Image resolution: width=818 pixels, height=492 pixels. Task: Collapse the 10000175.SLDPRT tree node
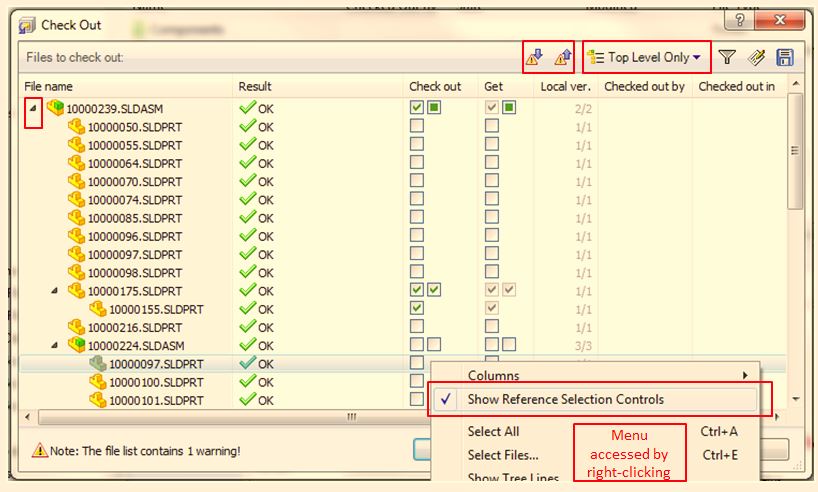coord(54,291)
